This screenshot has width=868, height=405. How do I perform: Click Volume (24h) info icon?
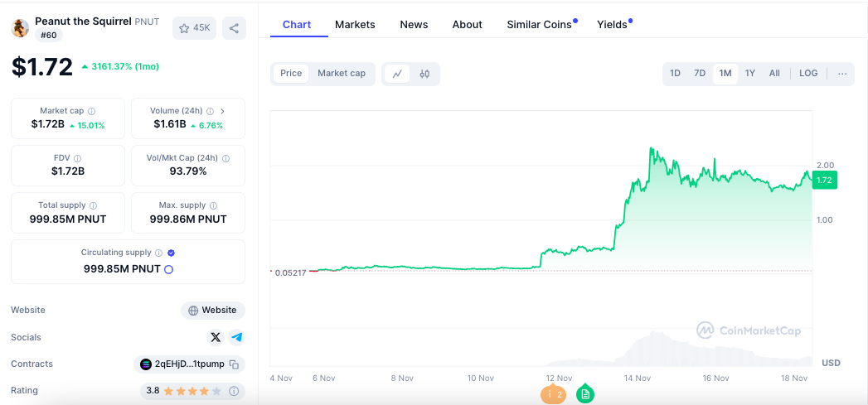coord(211,111)
